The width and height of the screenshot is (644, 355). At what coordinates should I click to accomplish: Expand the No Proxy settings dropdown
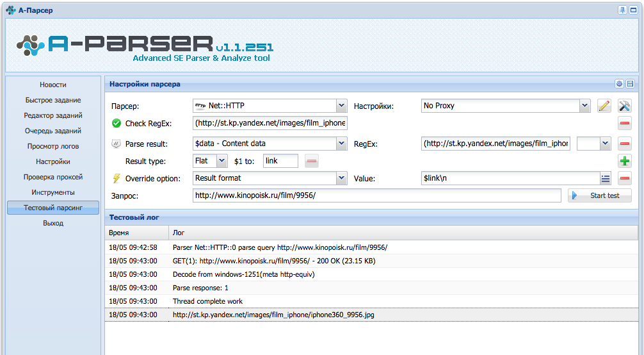point(584,106)
